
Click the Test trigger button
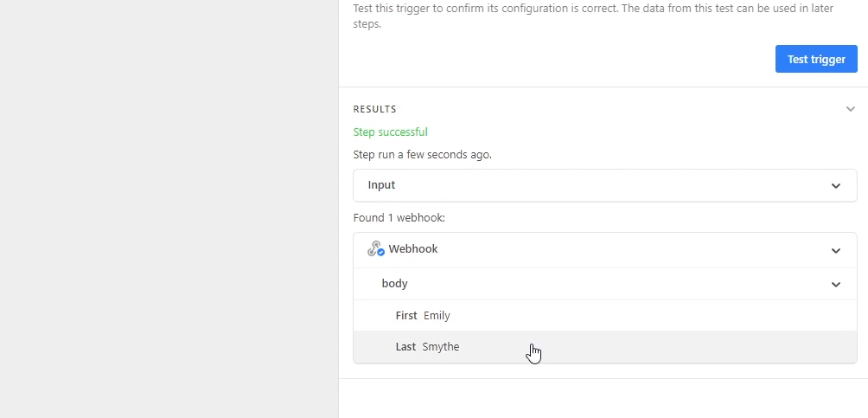pos(816,60)
